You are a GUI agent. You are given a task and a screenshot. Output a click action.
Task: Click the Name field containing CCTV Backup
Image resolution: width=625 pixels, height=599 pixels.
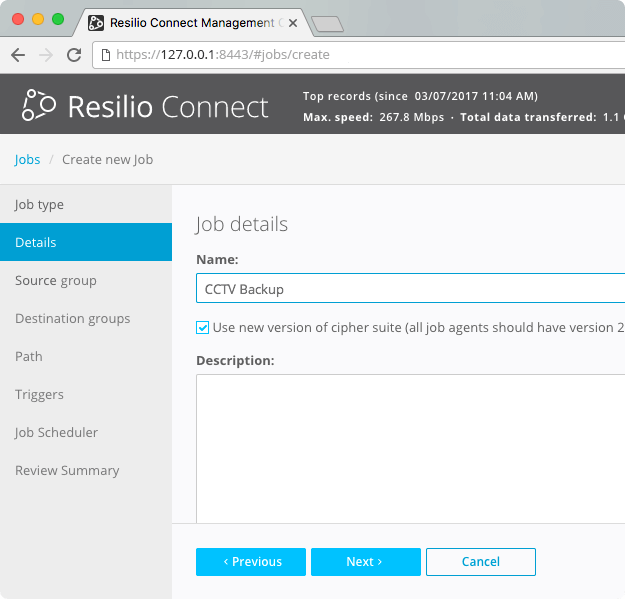point(411,289)
